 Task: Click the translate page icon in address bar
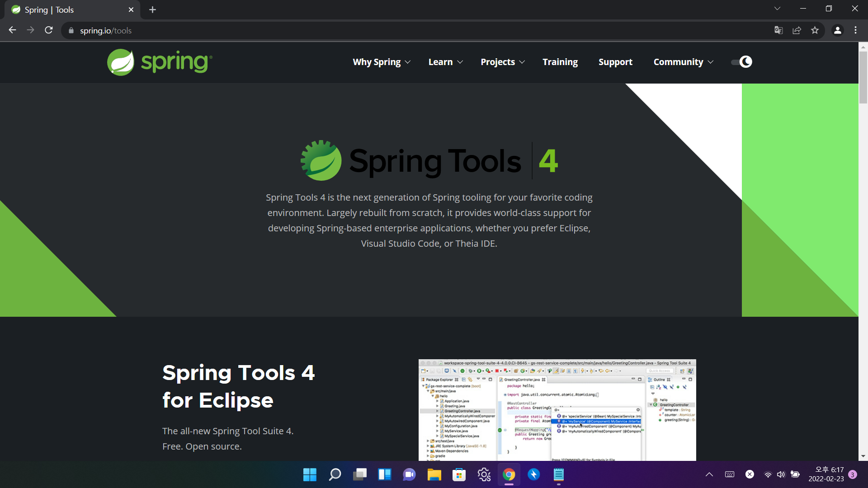[778, 30]
